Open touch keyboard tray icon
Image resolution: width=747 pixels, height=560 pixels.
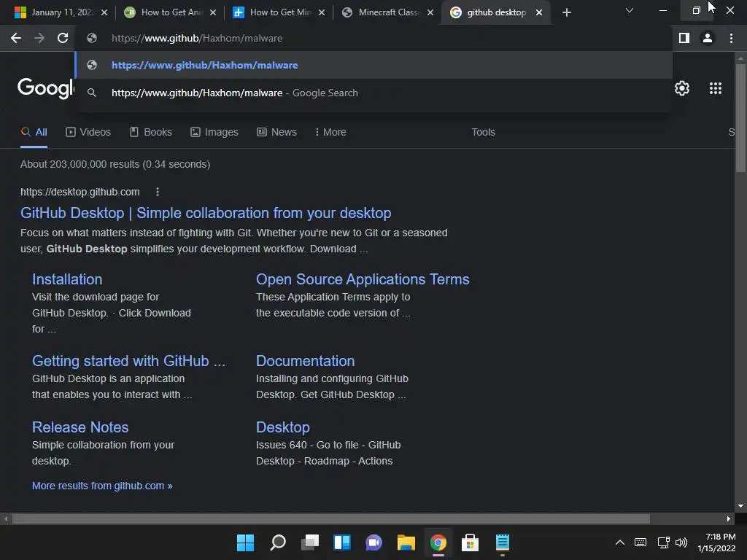(640, 542)
